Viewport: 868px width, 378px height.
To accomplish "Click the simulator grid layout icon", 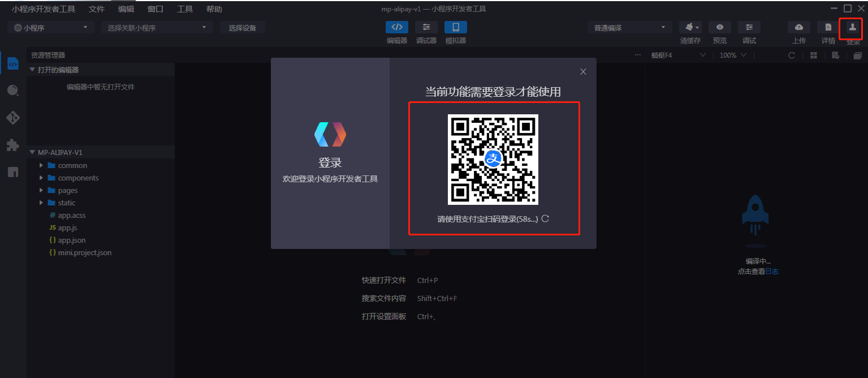I will 814,55.
